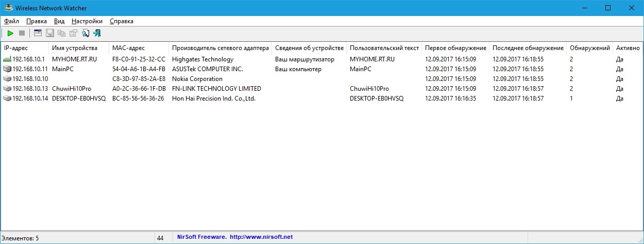Viewport: 644px width, 244px height.
Task: Open the Справка menu
Action: pos(122,21)
